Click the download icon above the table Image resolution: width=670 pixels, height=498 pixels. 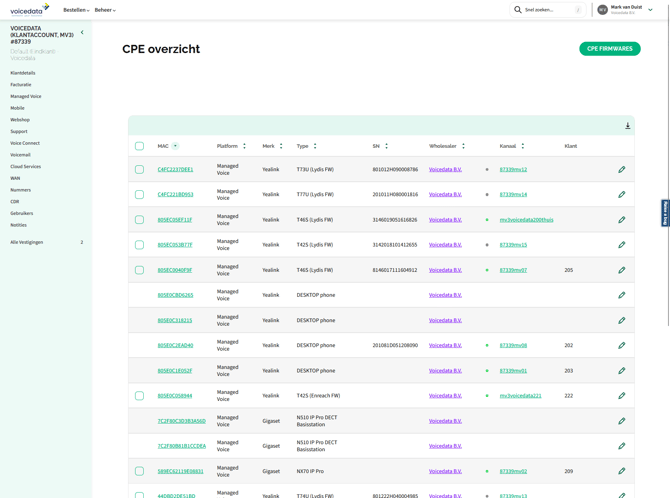pos(628,126)
